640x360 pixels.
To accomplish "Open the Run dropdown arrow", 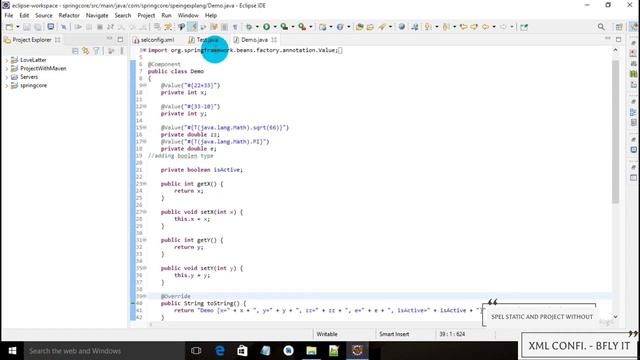I will pyautogui.click(x=275, y=27).
